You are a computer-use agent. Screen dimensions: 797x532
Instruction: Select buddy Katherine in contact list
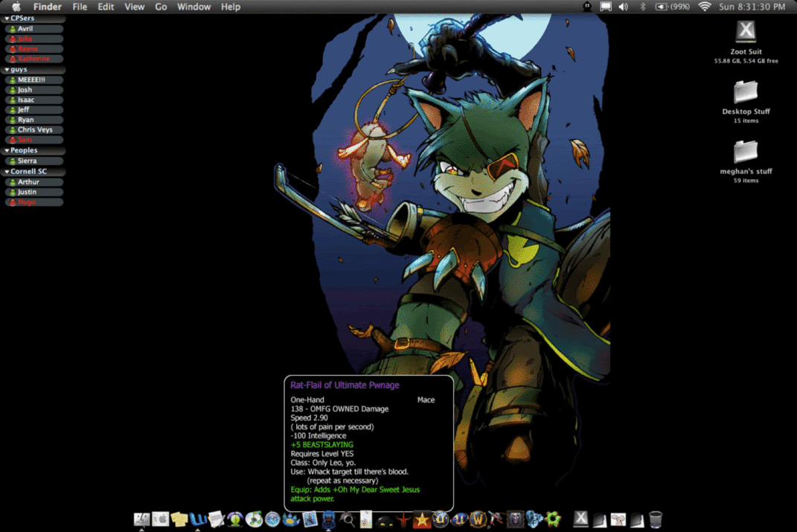coord(34,59)
